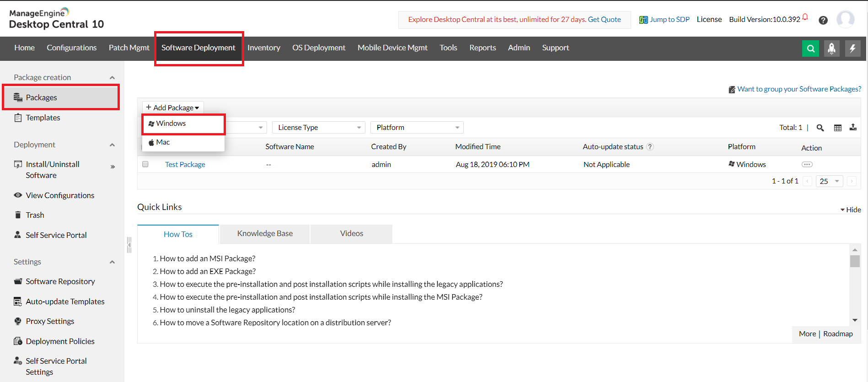Click the user profile avatar

click(x=845, y=20)
